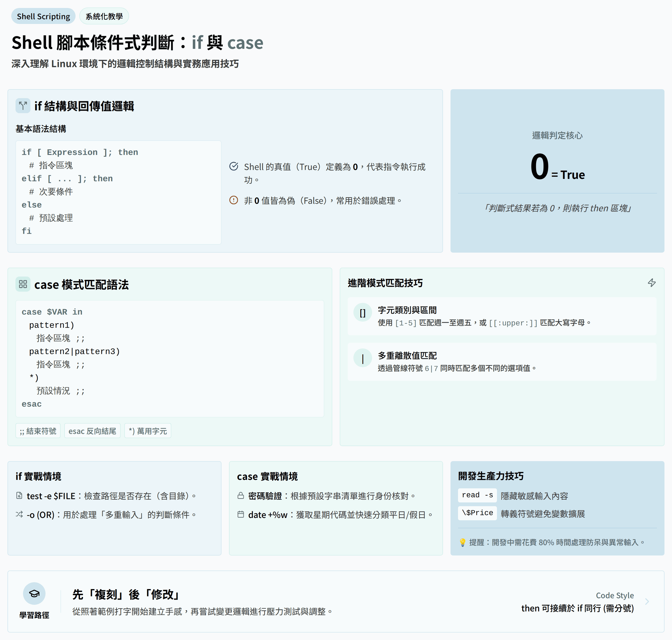Image resolution: width=672 pixels, height=640 pixels.
Task: Click the branch icon beside if 結構與回傳值邏輯
Action: pyautogui.click(x=23, y=106)
